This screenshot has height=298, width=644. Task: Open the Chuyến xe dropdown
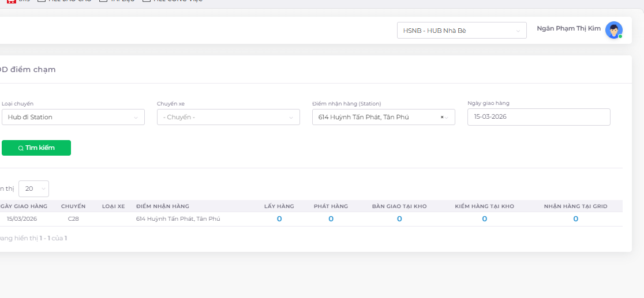[228, 117]
